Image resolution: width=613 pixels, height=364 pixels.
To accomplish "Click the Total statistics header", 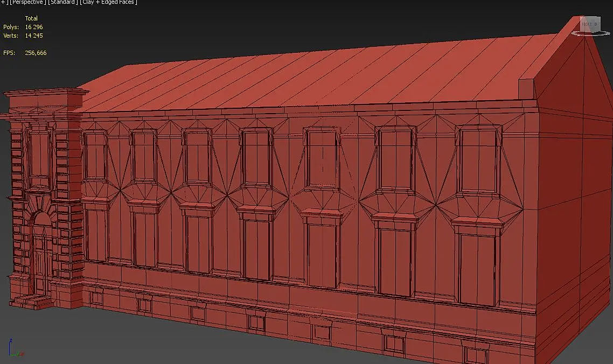I will tap(31, 18).
